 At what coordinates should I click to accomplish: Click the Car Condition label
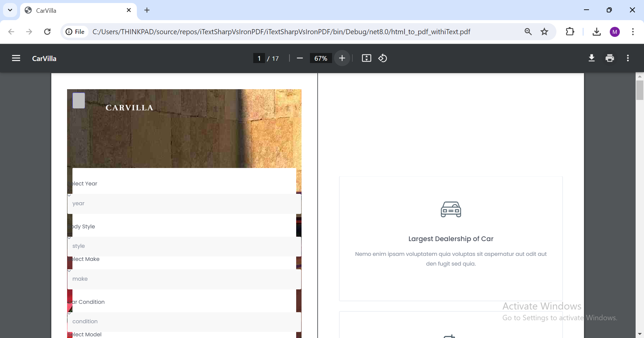coord(87,302)
